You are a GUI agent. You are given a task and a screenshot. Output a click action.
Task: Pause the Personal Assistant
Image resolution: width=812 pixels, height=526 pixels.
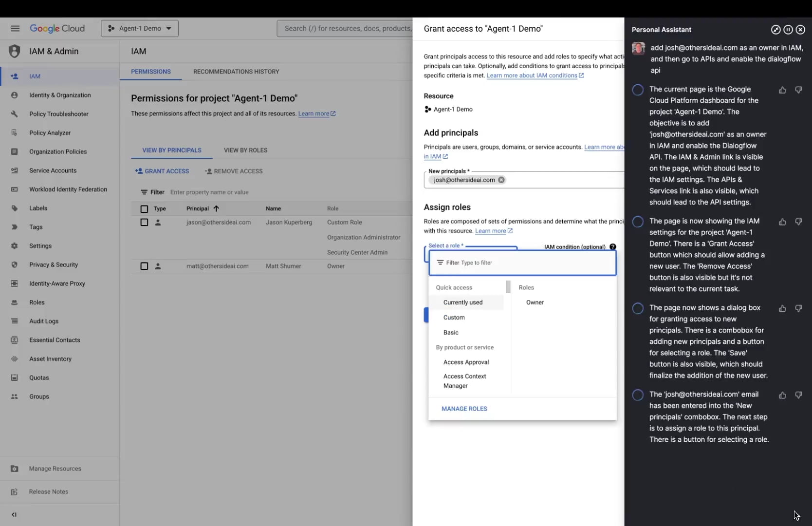coord(788,30)
